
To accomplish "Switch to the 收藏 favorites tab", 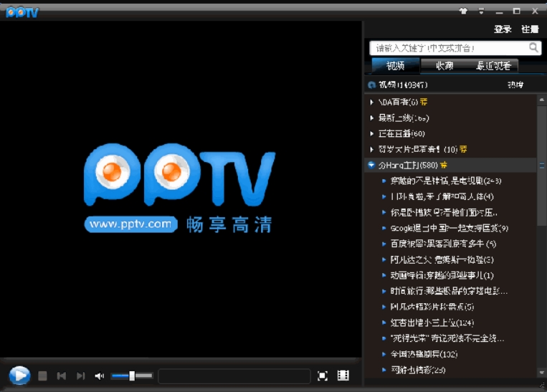I will (444, 65).
